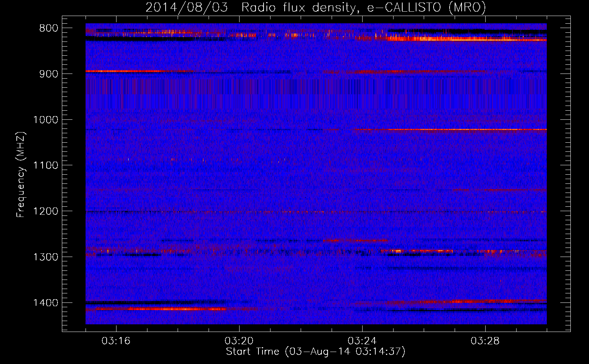Click the 'Start Time' axis label
Image resolution: width=589 pixels, height=364 pixels.
click(x=316, y=352)
